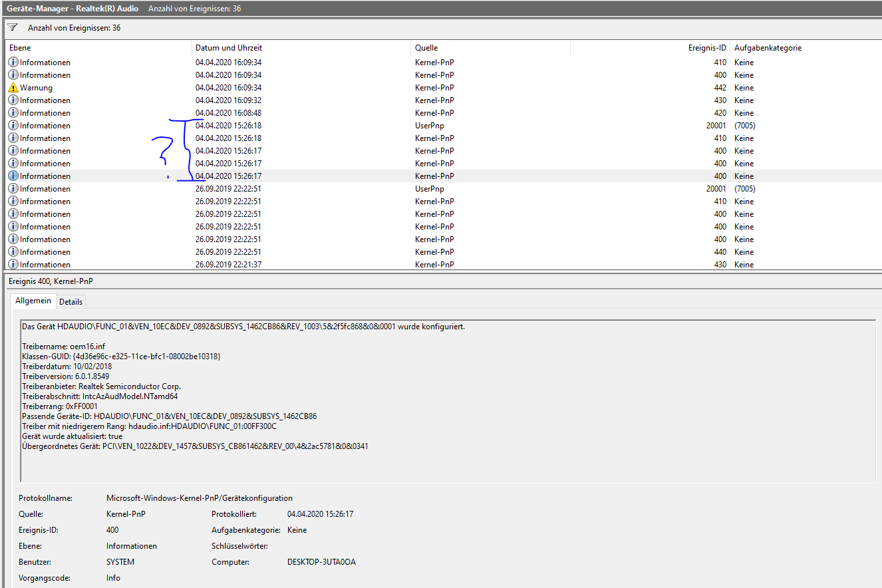
Task: Click date cell 26.09.2019 22:21:37
Action: point(228,264)
